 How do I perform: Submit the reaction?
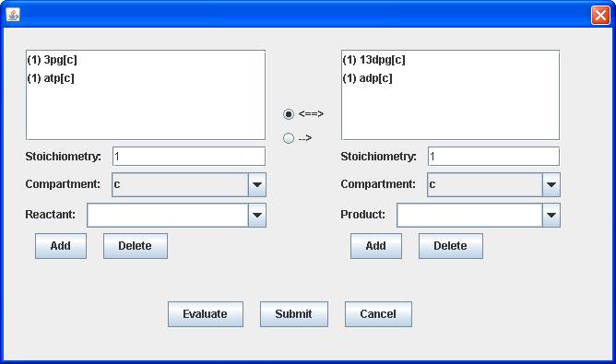(x=294, y=314)
